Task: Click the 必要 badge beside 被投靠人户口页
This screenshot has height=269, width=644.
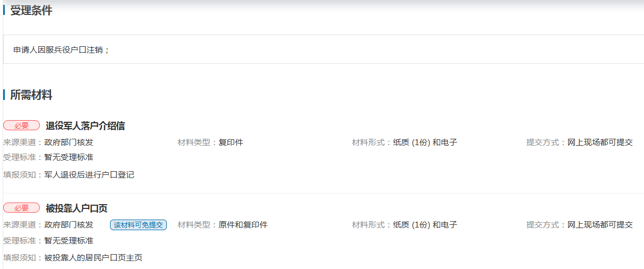Action: point(21,208)
